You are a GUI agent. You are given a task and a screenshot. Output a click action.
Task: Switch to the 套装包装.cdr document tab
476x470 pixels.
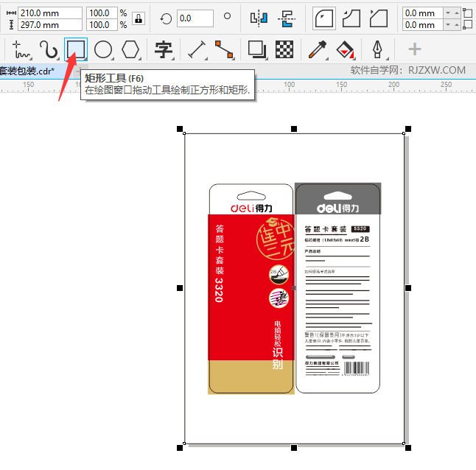tap(27, 71)
